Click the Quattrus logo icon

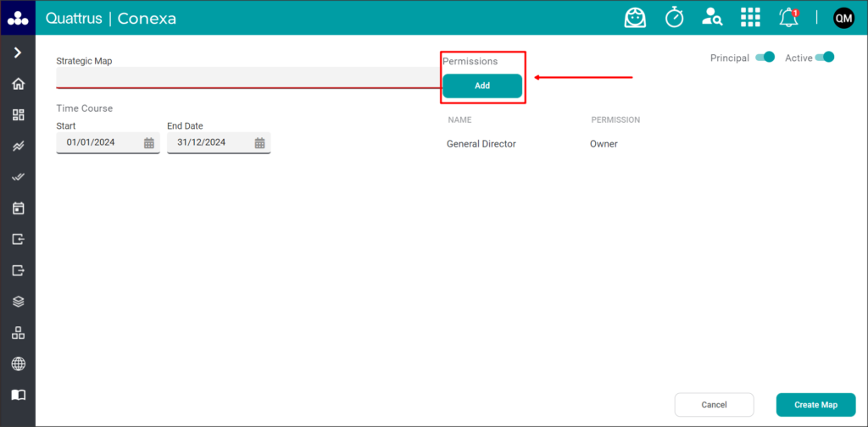[18, 19]
